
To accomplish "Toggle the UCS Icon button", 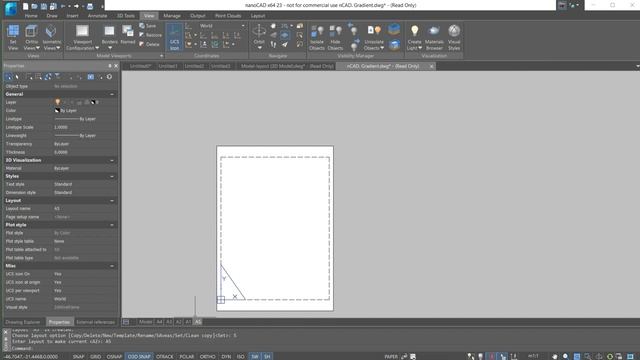I will pos(174,37).
